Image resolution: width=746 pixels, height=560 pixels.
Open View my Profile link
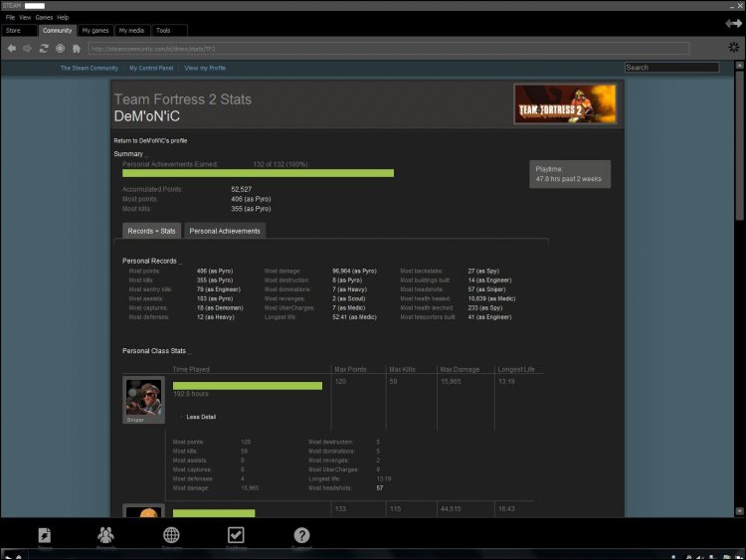click(x=205, y=68)
